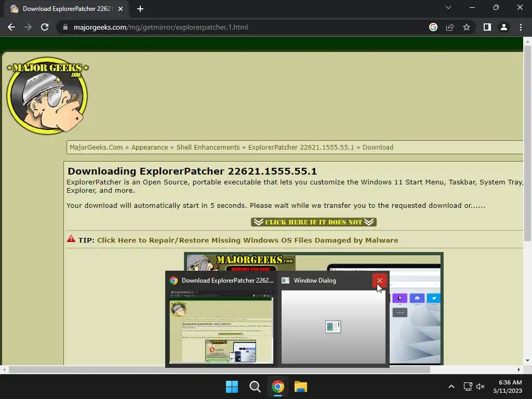532x399 pixels.
Task: Open the Chrome profile icon
Action: [x=504, y=27]
